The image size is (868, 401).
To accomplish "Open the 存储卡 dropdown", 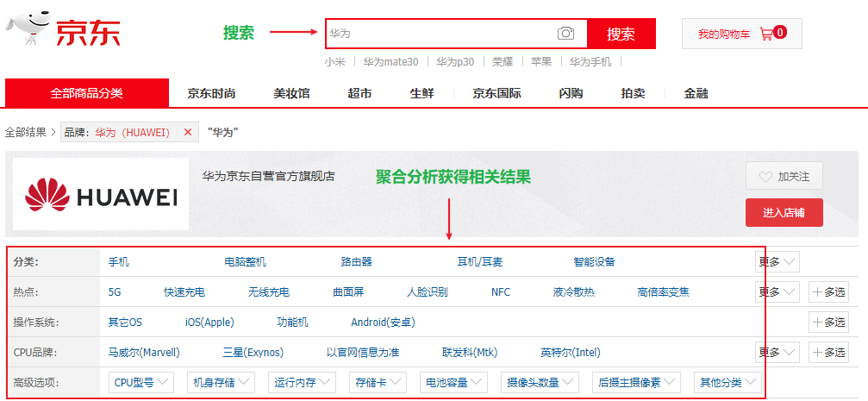I will tap(378, 382).
